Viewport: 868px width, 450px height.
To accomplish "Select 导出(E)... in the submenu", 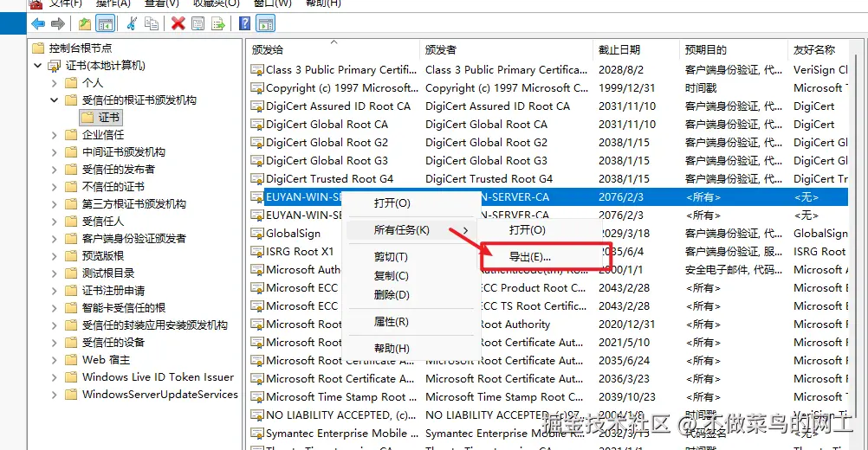I will (x=542, y=257).
